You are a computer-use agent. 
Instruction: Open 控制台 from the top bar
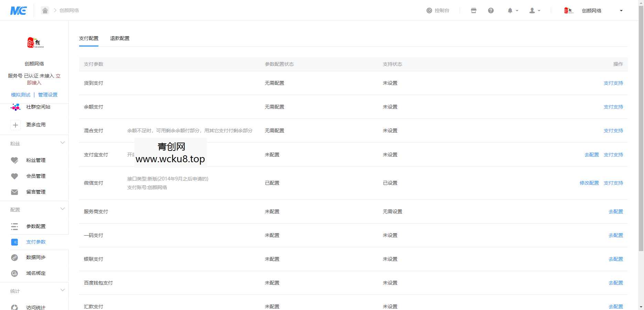click(x=438, y=11)
